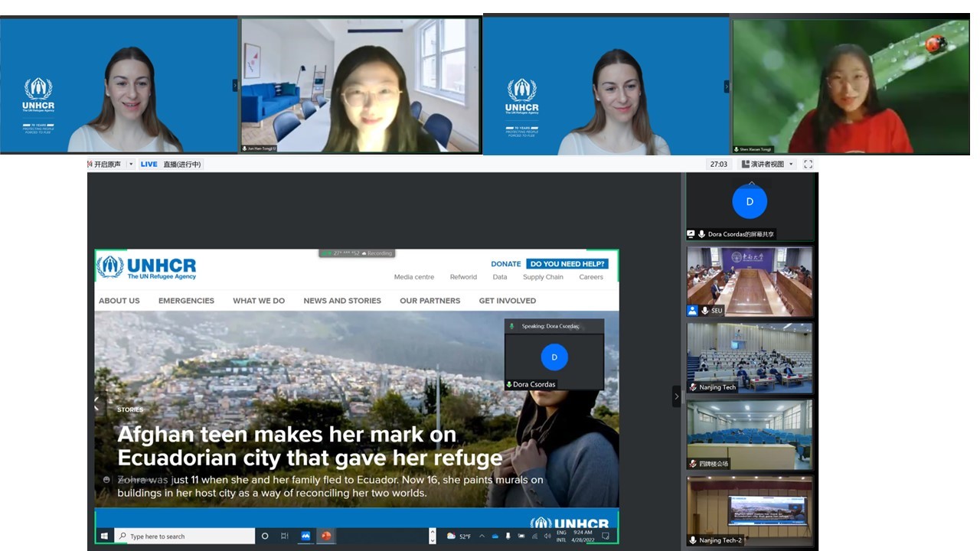This screenshot has height=551, width=980.
Task: Click the microphone icon on Nanjing Tech-2 tile
Action: coord(693,540)
